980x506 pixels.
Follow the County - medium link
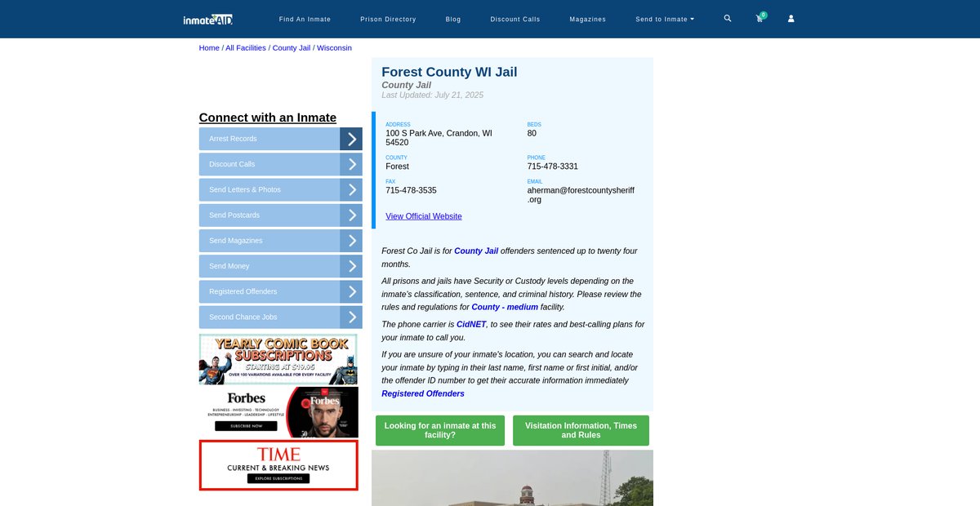(505, 307)
